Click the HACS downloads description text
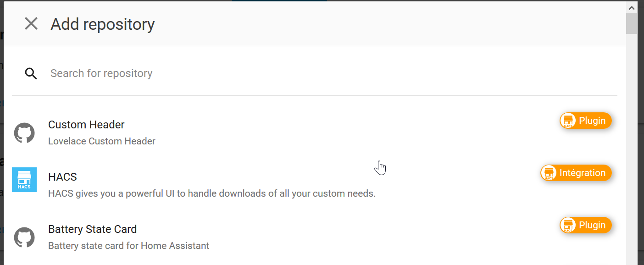Viewport: 644px width, 265px height. (211, 193)
